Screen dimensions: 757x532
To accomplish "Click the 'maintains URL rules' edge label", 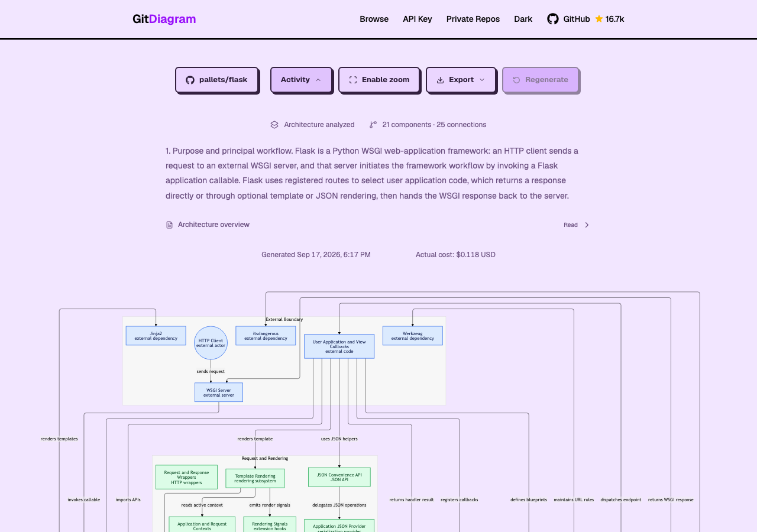I will [x=574, y=499].
